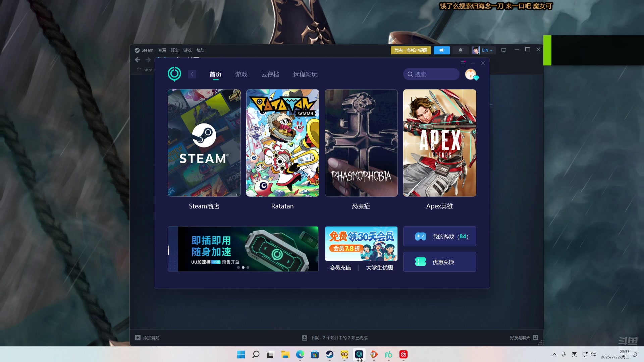Switch input language 英 indicator
This screenshot has width=644, height=362.
pyautogui.click(x=574, y=354)
